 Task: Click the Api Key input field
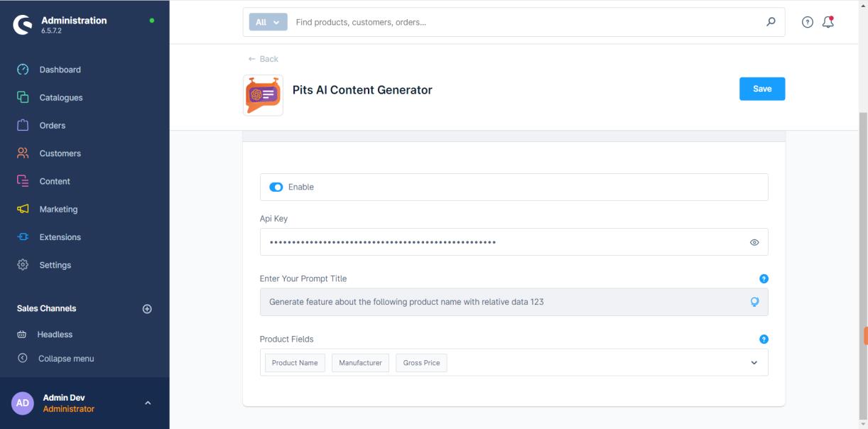[x=497, y=242]
